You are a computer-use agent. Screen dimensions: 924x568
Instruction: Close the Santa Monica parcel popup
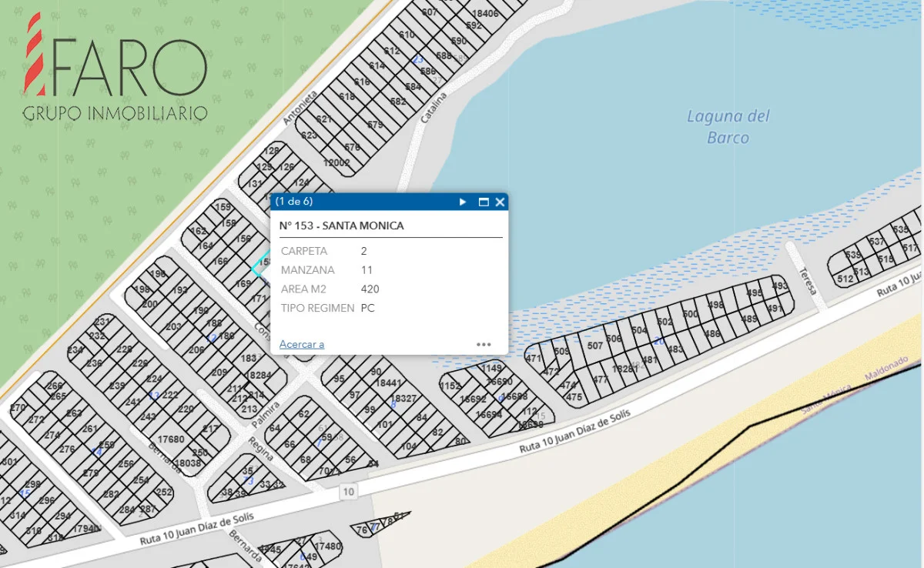click(x=500, y=202)
